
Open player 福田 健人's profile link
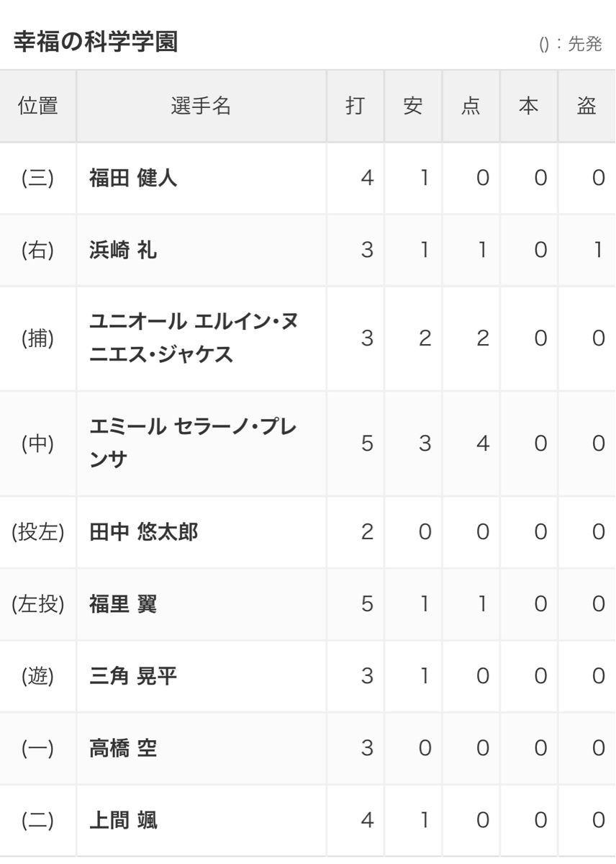133,178
